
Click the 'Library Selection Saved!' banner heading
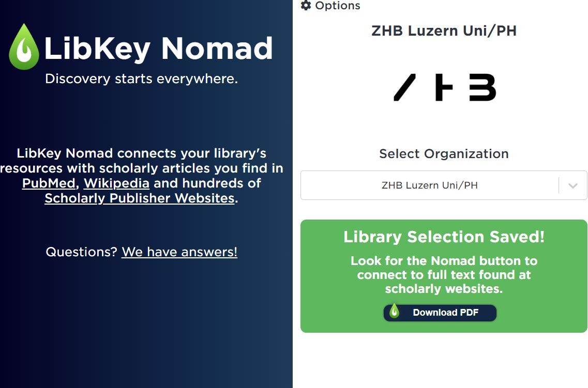[x=444, y=237]
